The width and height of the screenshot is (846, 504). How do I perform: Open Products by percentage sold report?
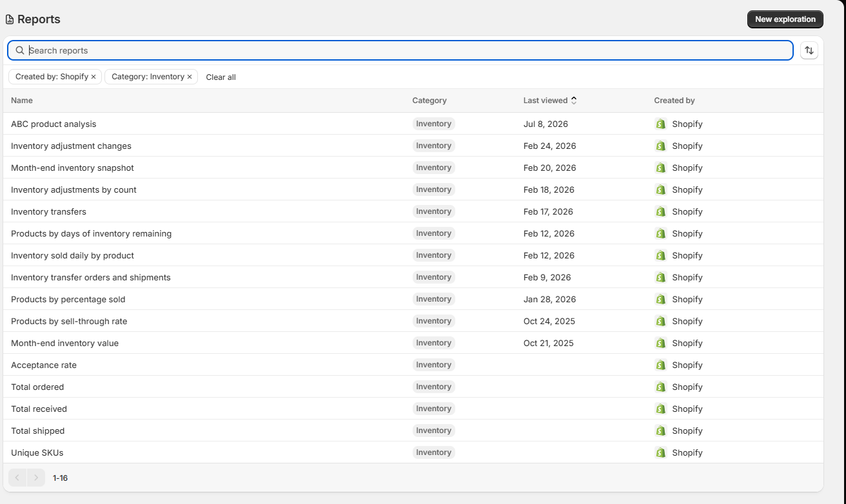click(68, 299)
